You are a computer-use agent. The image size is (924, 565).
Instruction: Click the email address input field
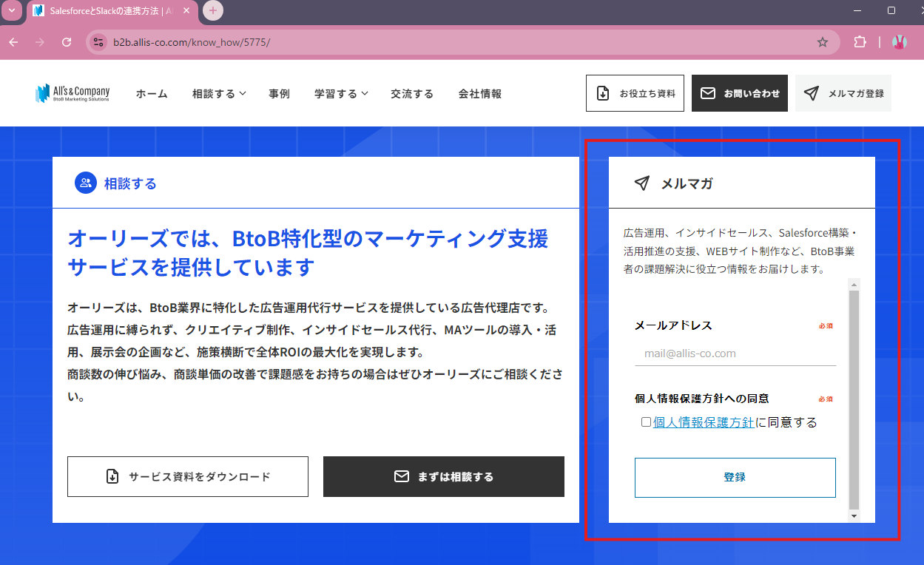coord(735,353)
